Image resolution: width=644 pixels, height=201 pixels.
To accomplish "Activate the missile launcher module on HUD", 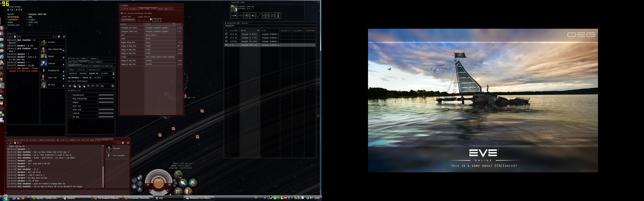I will pyautogui.click(x=183, y=183).
